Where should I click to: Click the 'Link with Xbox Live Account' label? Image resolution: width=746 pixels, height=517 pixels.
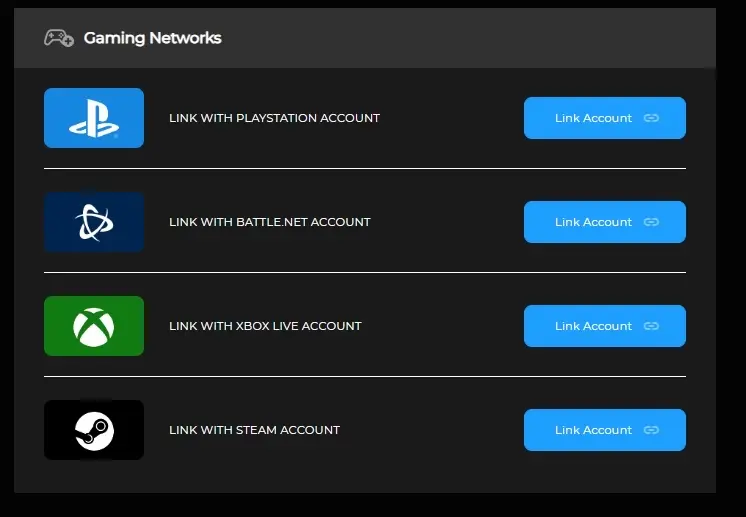(265, 326)
